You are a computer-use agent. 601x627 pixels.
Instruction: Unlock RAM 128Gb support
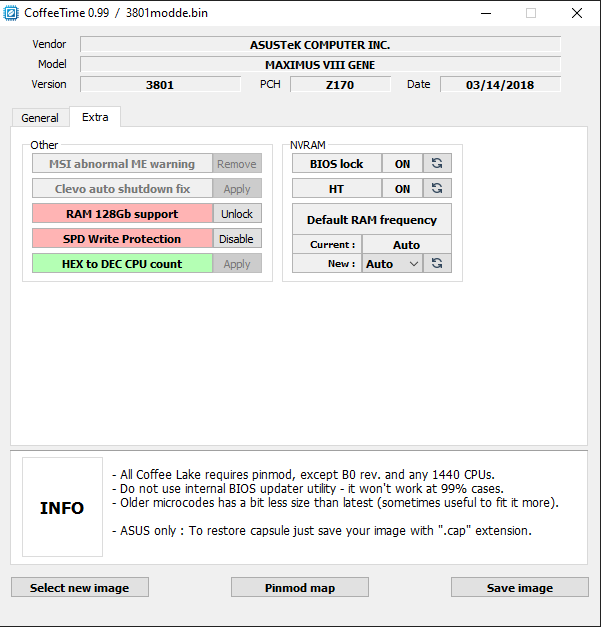pyautogui.click(x=237, y=214)
